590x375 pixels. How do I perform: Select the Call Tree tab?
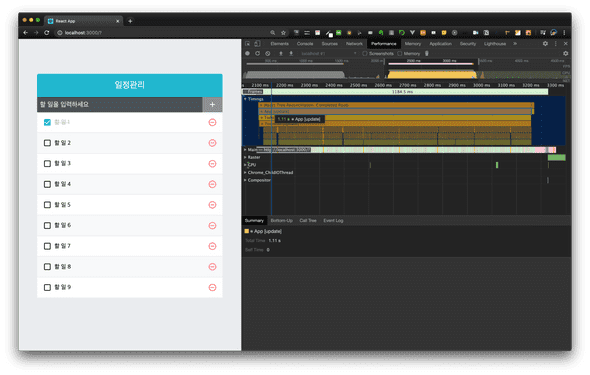tap(308, 220)
